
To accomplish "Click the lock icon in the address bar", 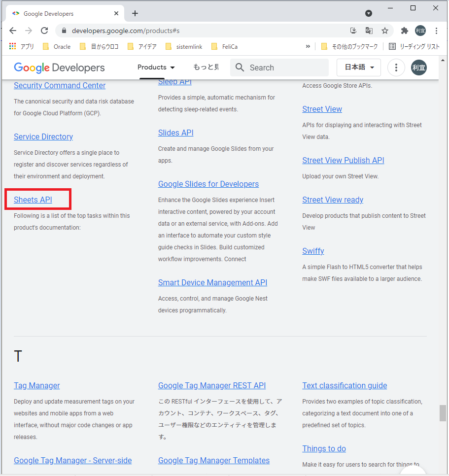I will click(x=64, y=30).
